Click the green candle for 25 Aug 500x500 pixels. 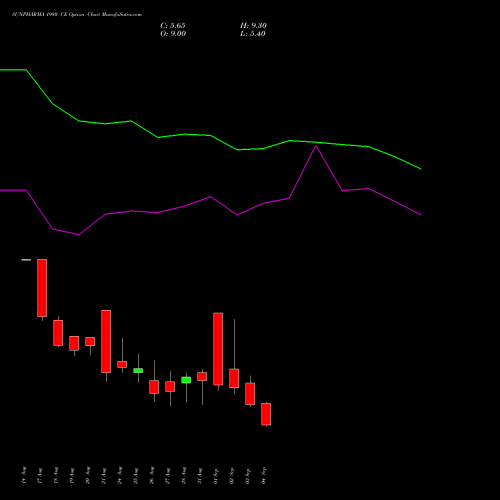coord(138,370)
